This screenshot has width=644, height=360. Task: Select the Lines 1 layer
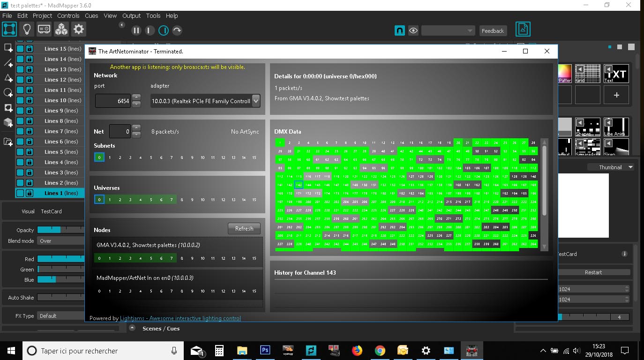[50, 193]
